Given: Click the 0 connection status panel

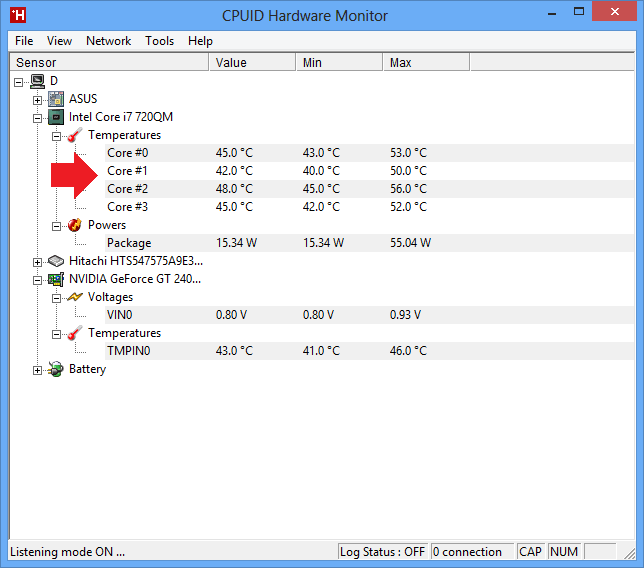Looking at the screenshot, I should 472,552.
